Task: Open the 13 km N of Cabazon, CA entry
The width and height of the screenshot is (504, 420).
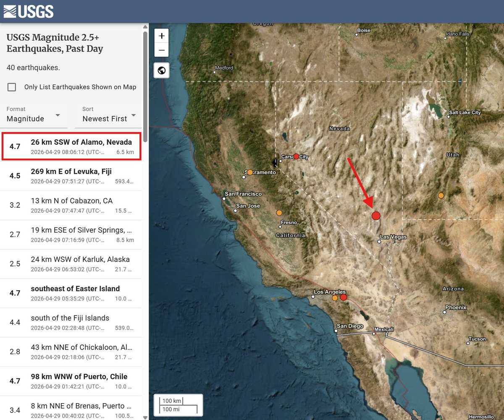Action: coord(71,205)
